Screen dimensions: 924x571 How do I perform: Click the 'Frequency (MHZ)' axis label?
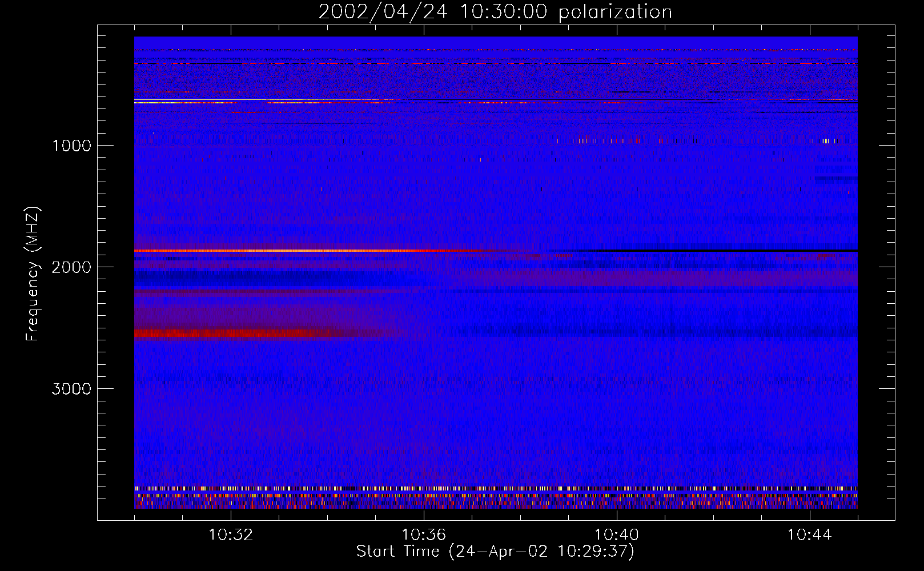tap(33, 274)
